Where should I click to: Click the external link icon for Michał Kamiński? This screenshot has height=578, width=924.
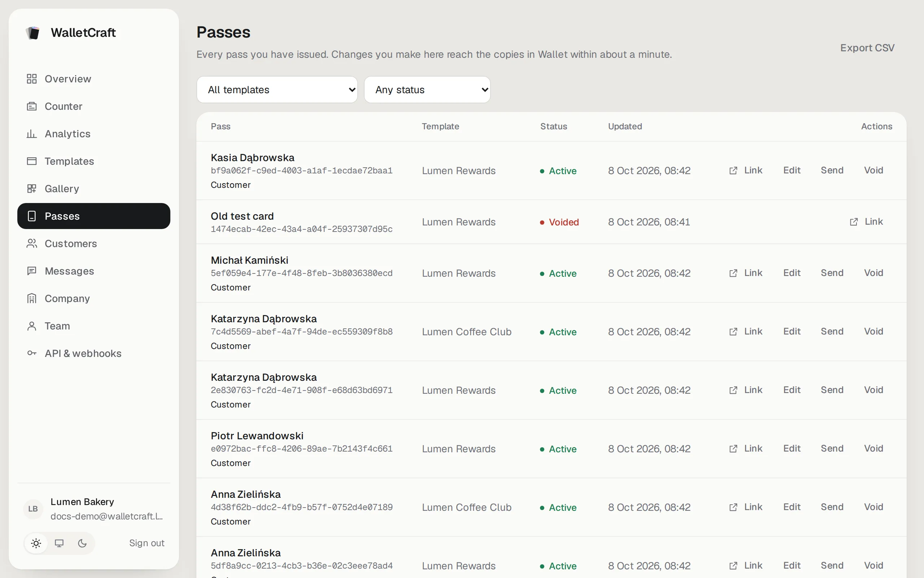point(733,273)
